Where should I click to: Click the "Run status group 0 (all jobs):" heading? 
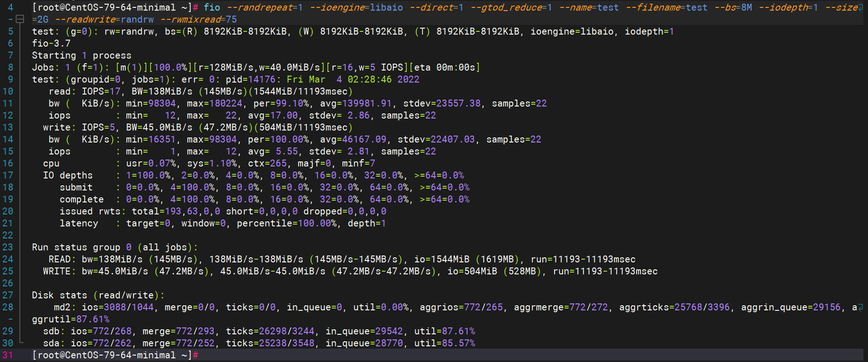[115, 247]
